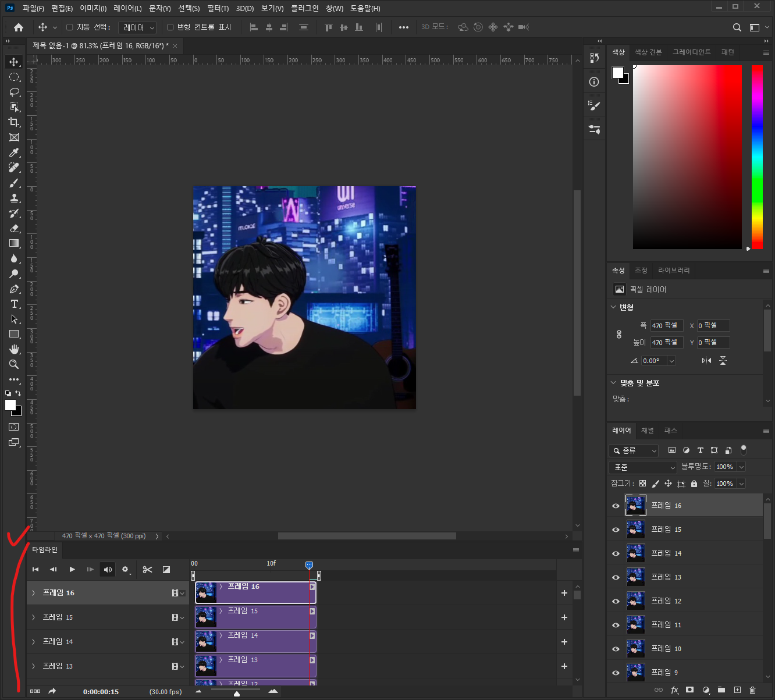This screenshot has width=775, height=700.
Task: Add media to 프레임 16 track
Action: pos(564,593)
